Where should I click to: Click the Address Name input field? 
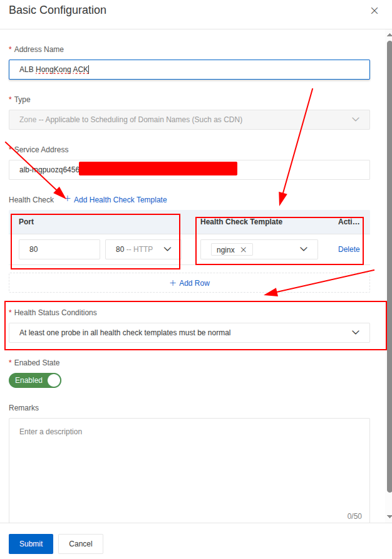click(x=189, y=70)
